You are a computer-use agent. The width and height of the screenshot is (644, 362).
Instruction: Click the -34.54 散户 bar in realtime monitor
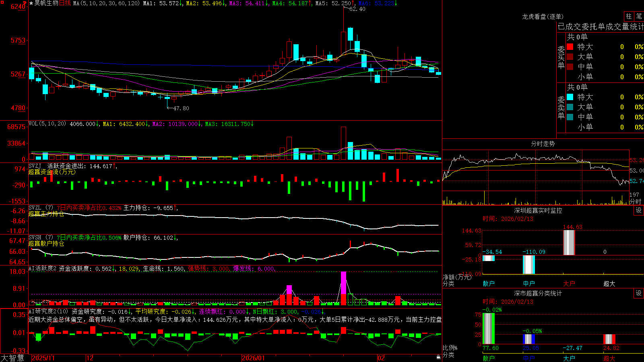[x=488, y=258]
